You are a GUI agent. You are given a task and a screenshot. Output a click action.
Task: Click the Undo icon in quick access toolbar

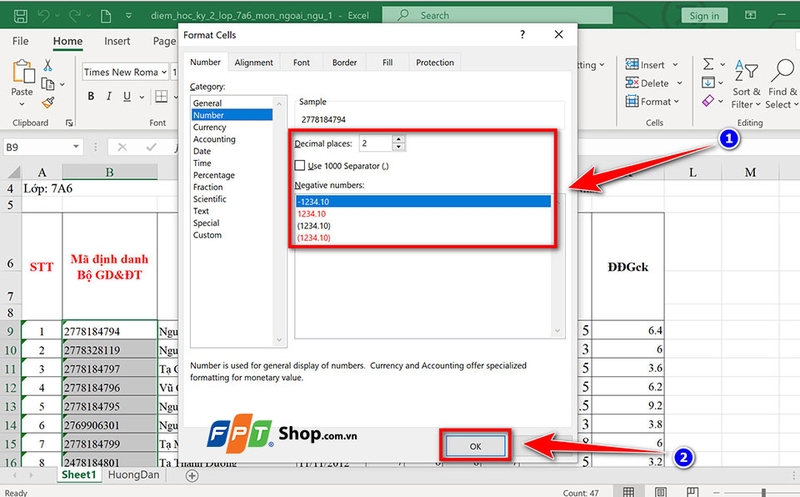43,16
